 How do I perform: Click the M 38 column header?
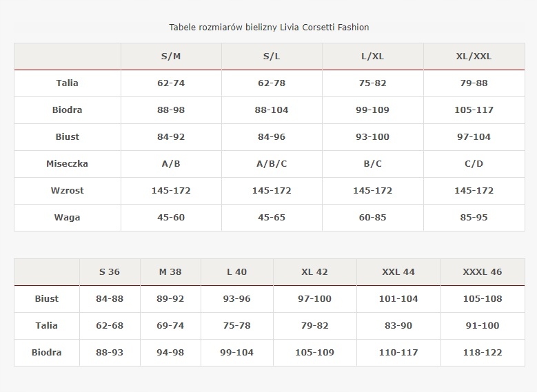(x=170, y=272)
